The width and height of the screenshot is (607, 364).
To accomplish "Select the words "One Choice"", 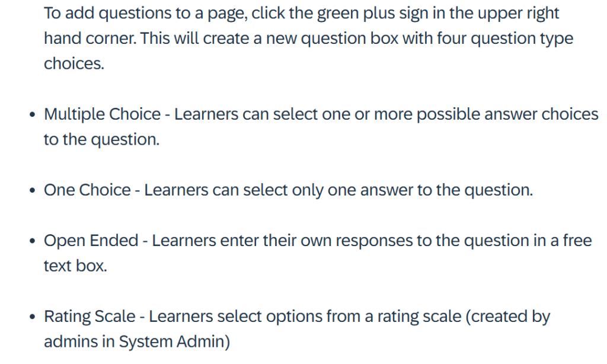I will [87, 190].
